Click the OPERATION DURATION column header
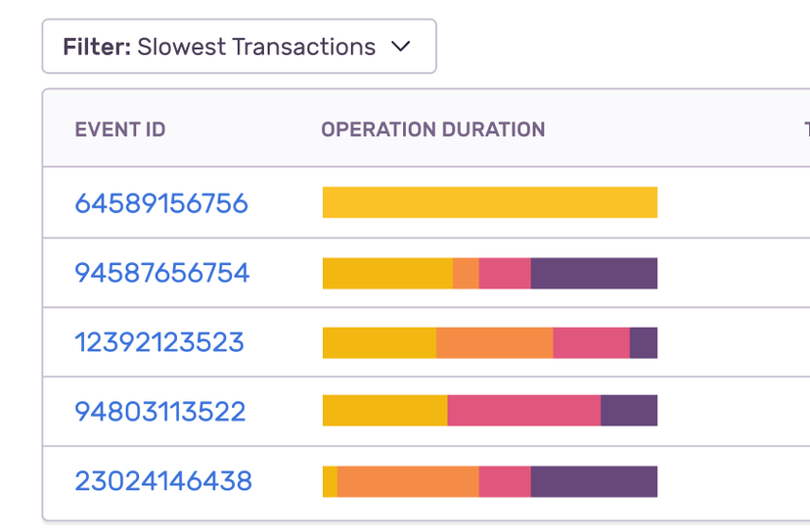810x532 pixels. point(432,130)
